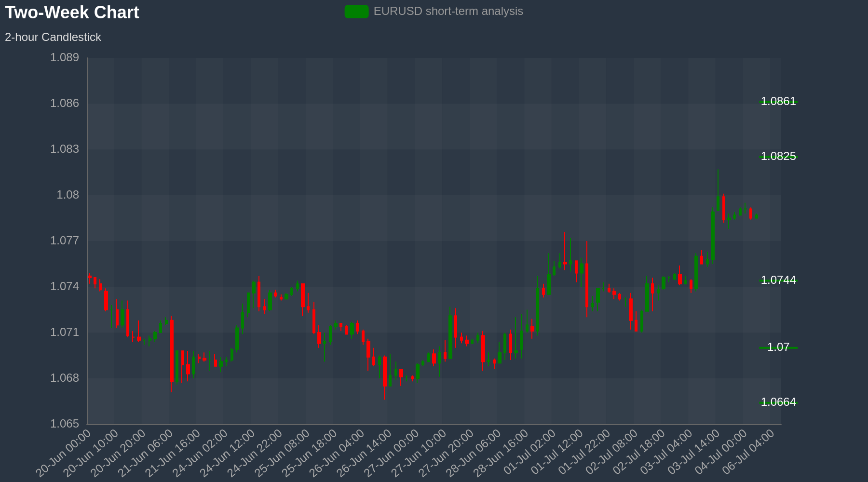Click the 1.08 y-axis label

coord(68,195)
